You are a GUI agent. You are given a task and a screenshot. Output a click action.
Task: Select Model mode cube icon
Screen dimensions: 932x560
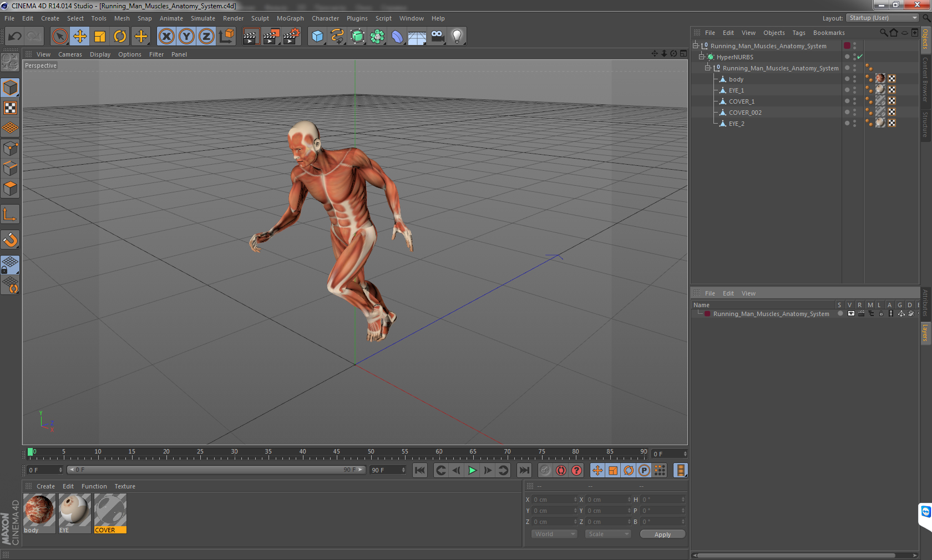click(11, 88)
